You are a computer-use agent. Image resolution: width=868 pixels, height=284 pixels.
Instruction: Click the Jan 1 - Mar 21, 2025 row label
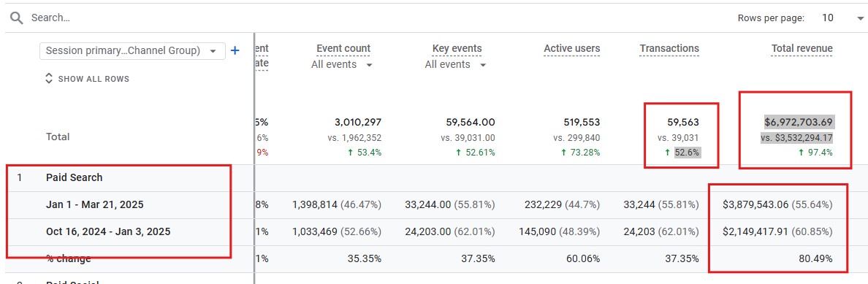[x=95, y=205]
